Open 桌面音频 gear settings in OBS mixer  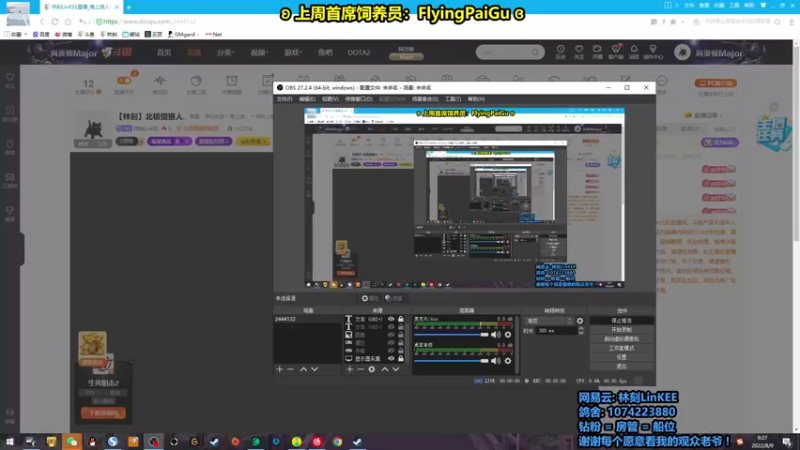[x=508, y=361]
